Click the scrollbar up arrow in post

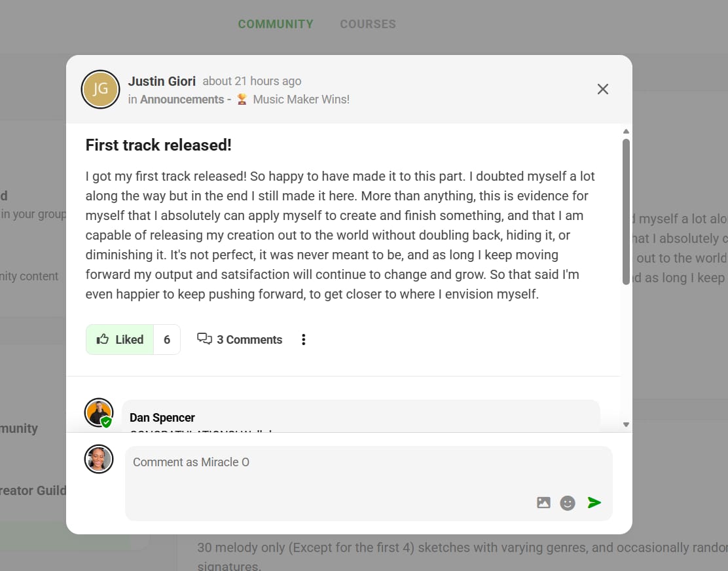626,132
